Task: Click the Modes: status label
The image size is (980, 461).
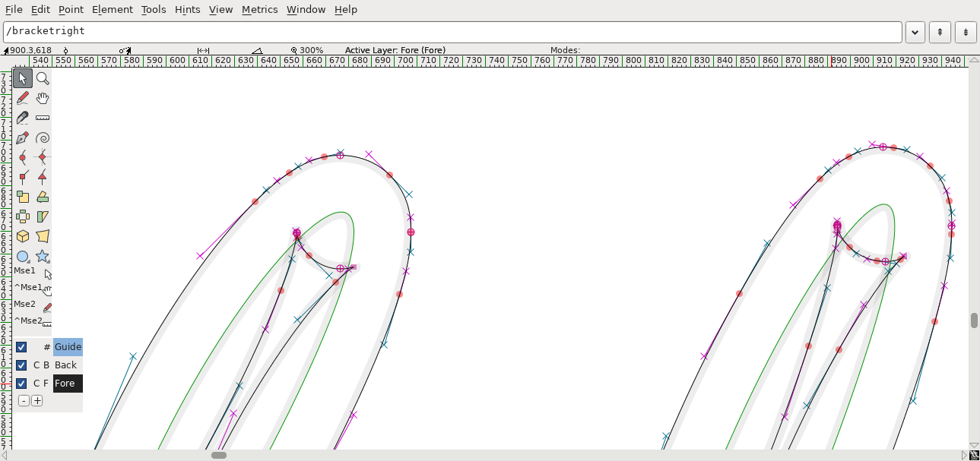Action: coord(565,50)
